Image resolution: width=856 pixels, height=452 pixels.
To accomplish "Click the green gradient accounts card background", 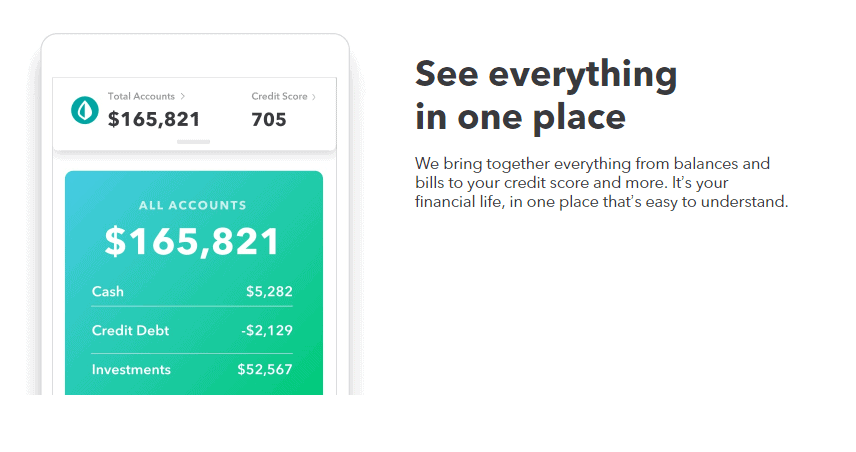I will click(x=194, y=283).
